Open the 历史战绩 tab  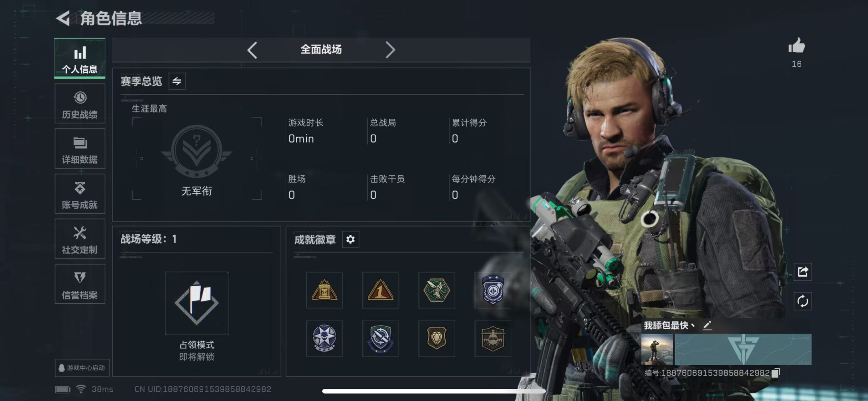tap(80, 103)
